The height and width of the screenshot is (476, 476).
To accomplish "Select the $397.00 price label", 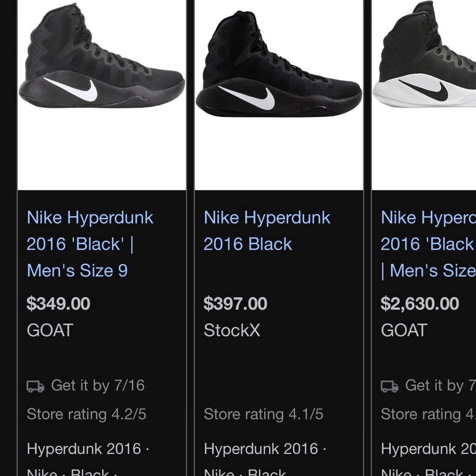I will coord(235,304).
